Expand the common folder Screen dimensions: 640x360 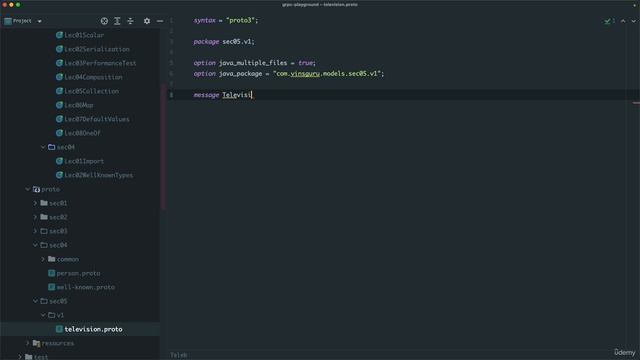tap(43, 259)
